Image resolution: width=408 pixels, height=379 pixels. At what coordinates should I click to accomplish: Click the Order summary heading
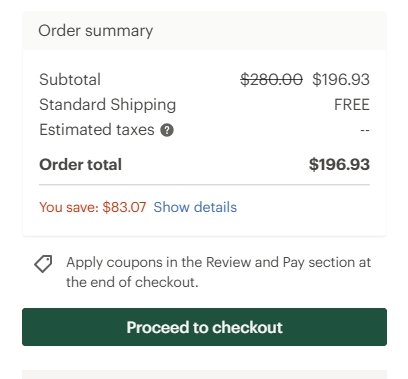96,31
